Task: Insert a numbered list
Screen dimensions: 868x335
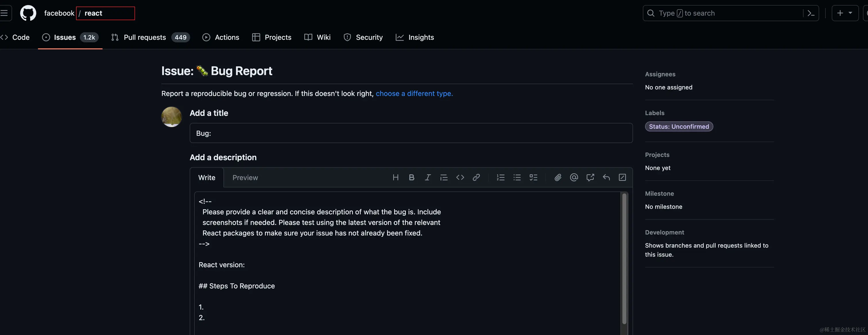Action: 501,177
